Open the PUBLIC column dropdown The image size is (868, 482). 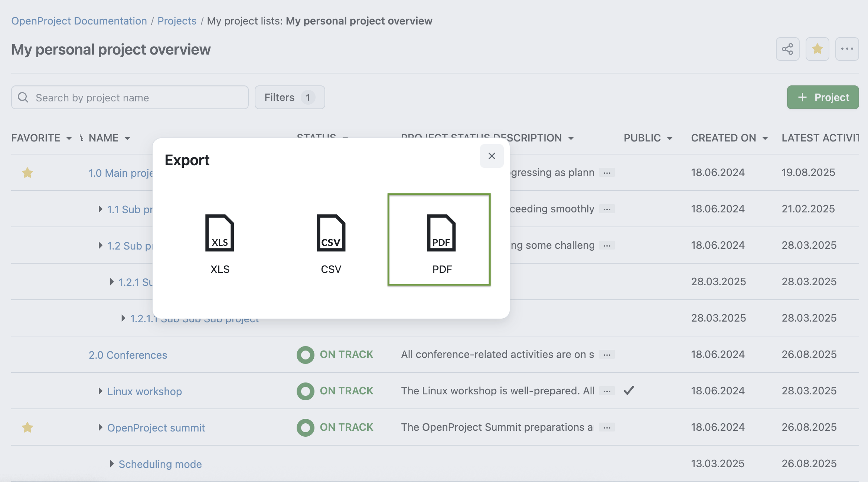point(669,138)
